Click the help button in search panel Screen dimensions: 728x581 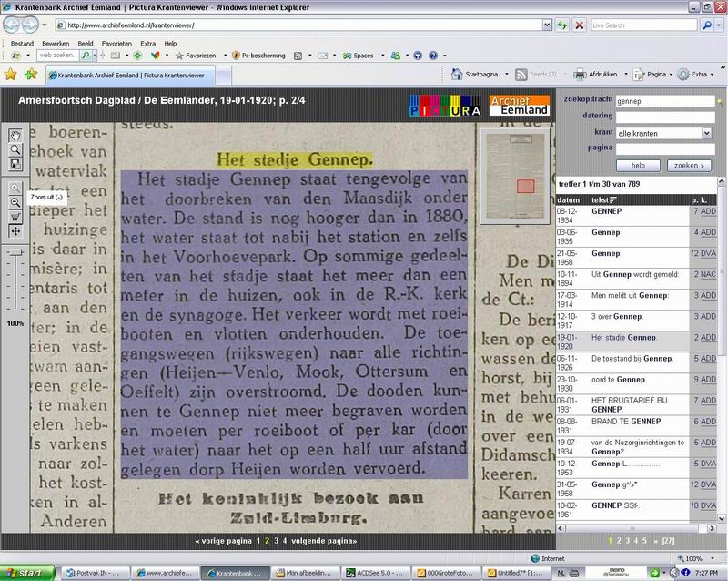(638, 166)
